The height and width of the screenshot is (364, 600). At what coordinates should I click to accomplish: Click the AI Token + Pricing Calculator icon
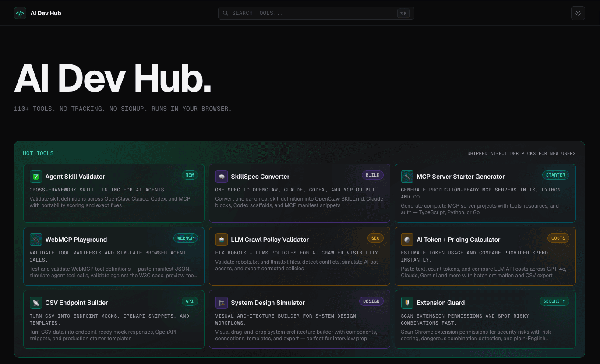pyautogui.click(x=407, y=240)
